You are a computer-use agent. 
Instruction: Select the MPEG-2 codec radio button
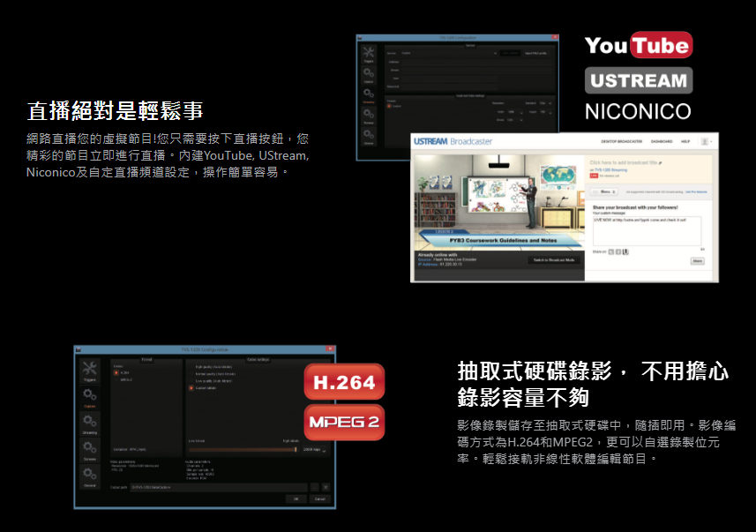coord(116,380)
